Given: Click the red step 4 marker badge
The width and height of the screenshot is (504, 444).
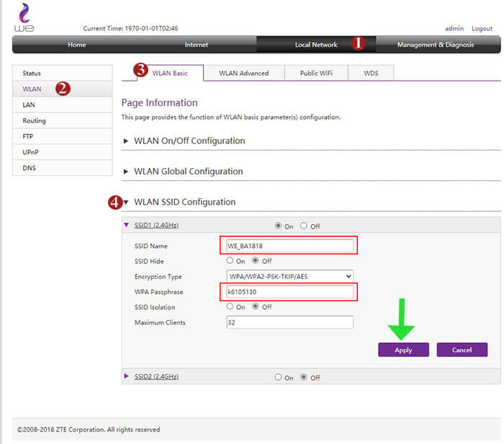Looking at the screenshot, I should tap(114, 202).
